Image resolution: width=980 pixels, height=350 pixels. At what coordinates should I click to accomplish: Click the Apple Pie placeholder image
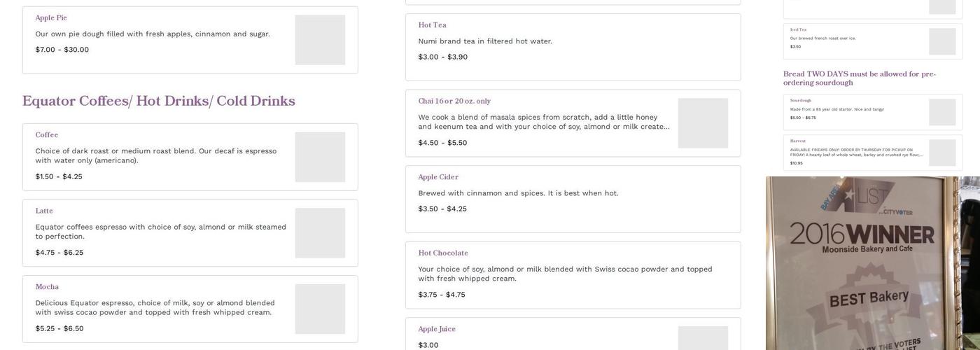coord(320,40)
